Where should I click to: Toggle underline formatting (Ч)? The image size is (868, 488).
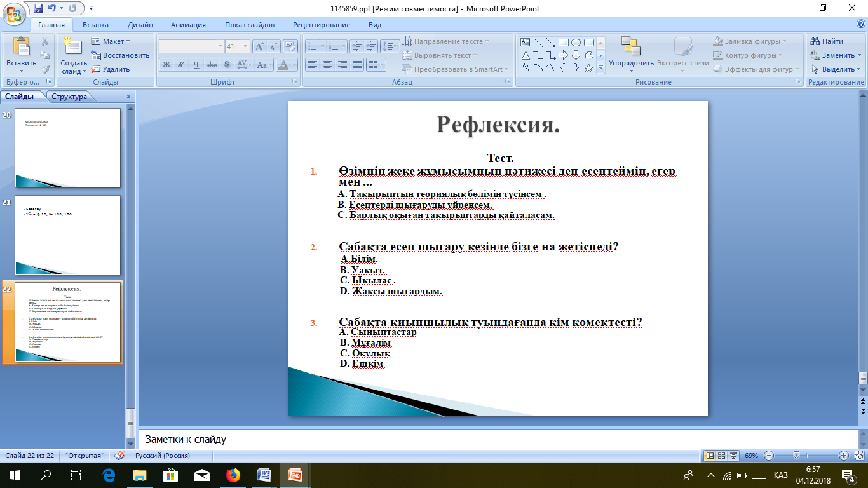point(196,64)
